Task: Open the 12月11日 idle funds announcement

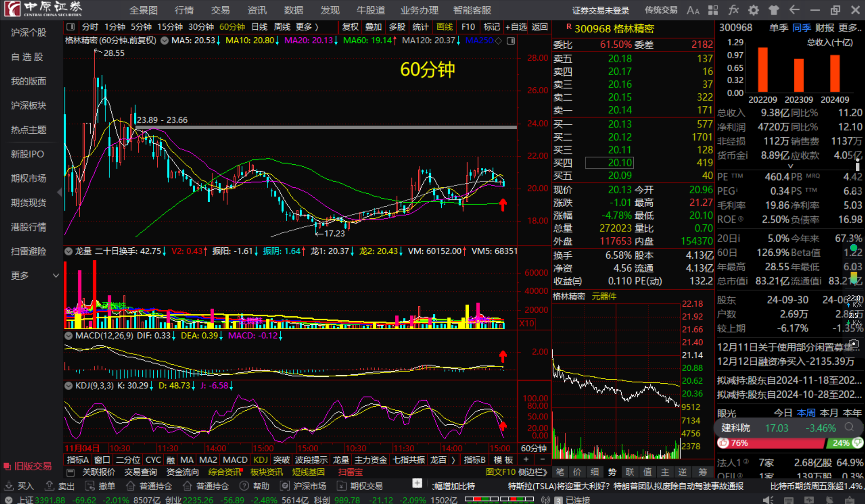Action: pos(789,347)
